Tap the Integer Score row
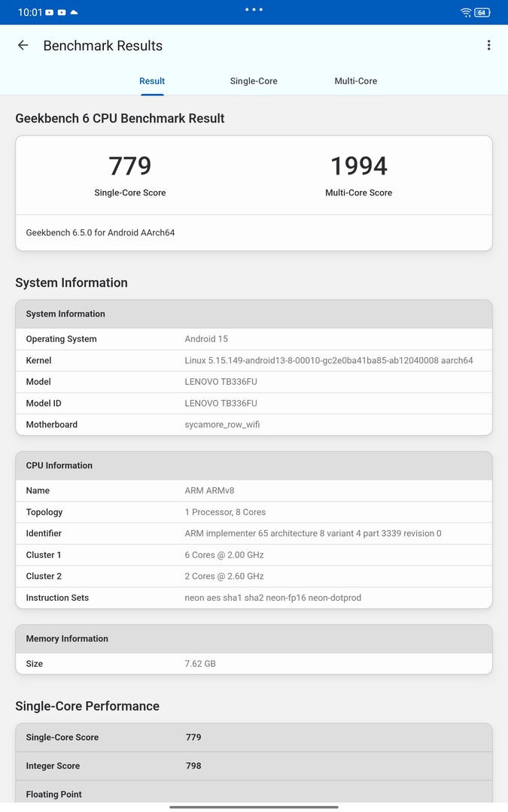 (254, 766)
